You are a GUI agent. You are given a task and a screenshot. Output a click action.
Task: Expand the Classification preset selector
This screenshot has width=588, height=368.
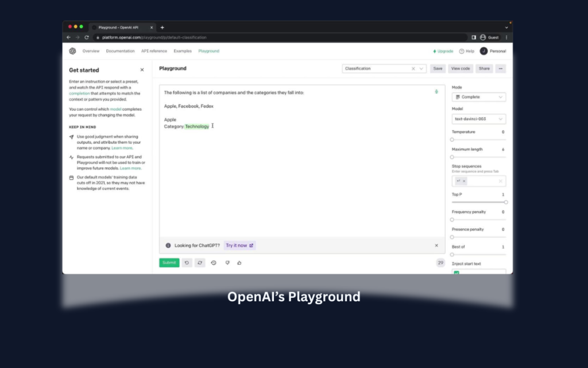420,68
